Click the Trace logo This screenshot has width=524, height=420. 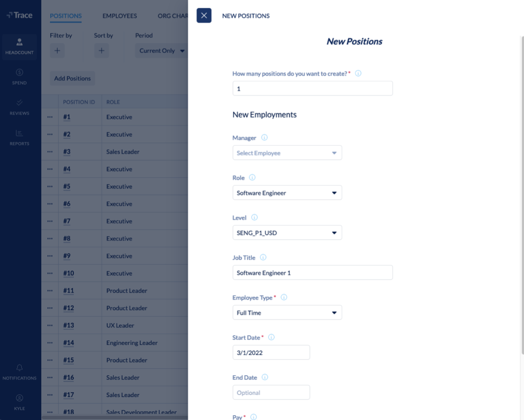click(x=19, y=15)
